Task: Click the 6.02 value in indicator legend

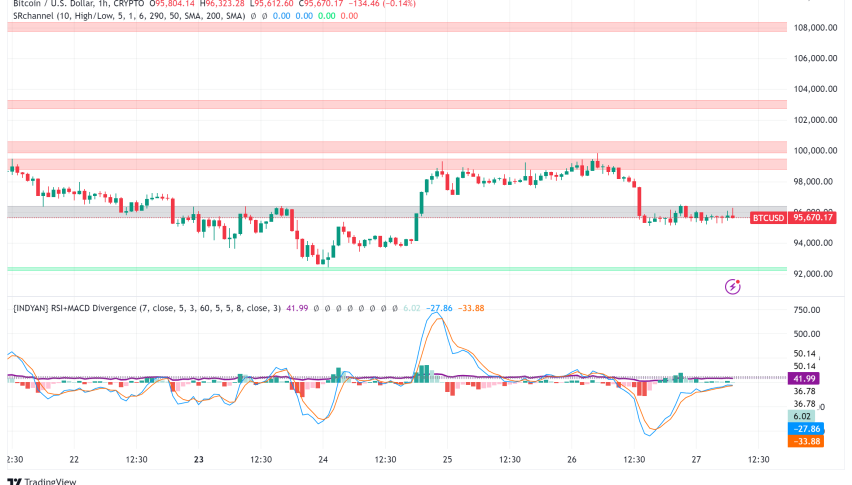Action: pos(412,308)
